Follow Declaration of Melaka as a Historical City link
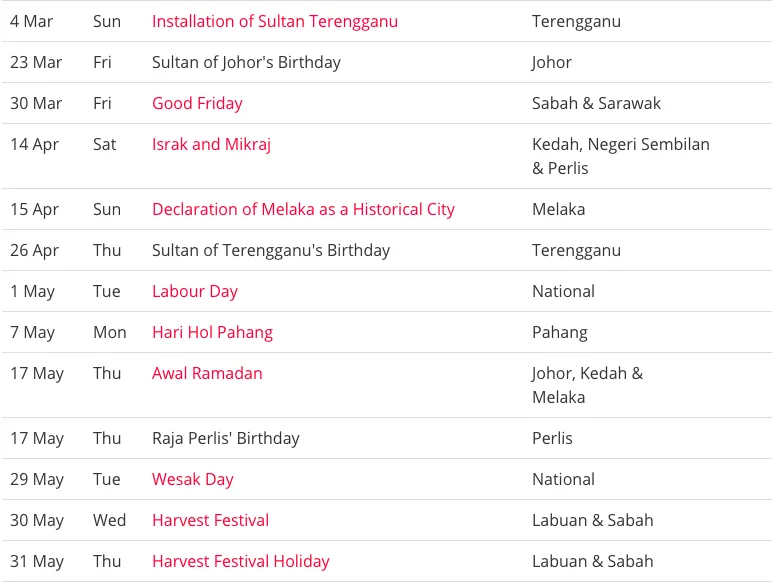 pos(303,209)
